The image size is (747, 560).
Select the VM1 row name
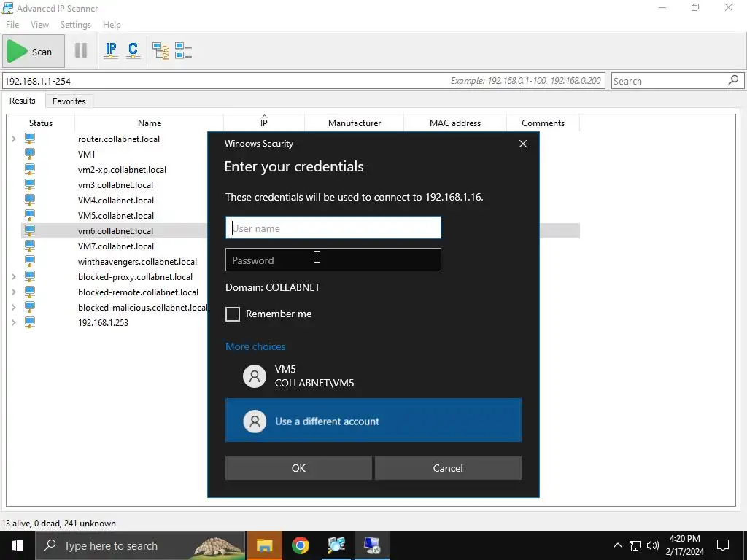[87, 155]
